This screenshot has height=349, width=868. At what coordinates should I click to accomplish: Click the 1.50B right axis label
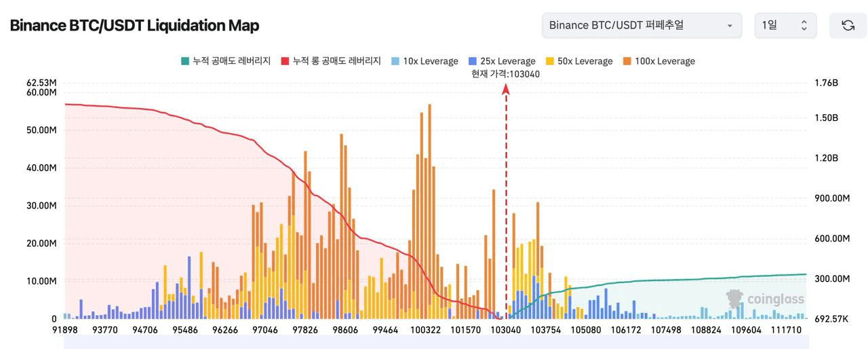click(x=827, y=117)
